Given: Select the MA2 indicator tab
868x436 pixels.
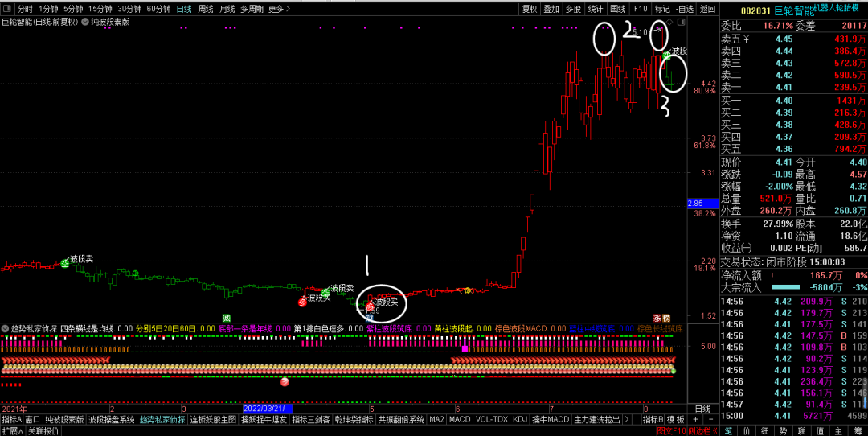Looking at the screenshot, I should pos(436,419).
